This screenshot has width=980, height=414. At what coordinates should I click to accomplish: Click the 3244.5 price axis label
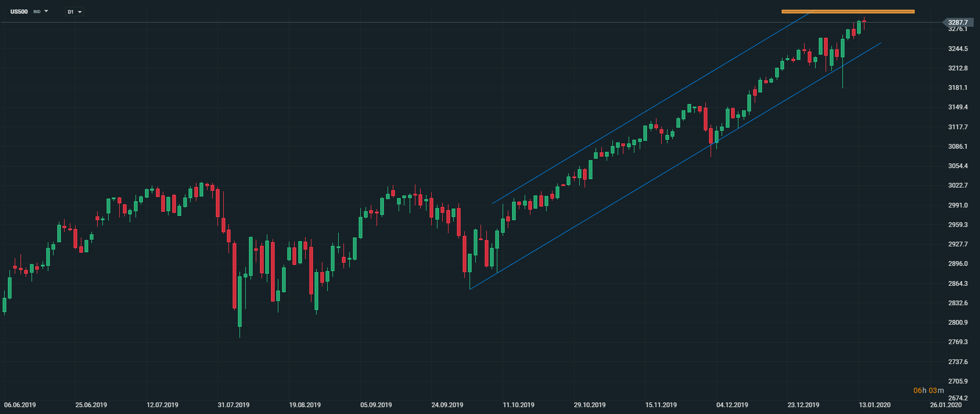click(958, 49)
